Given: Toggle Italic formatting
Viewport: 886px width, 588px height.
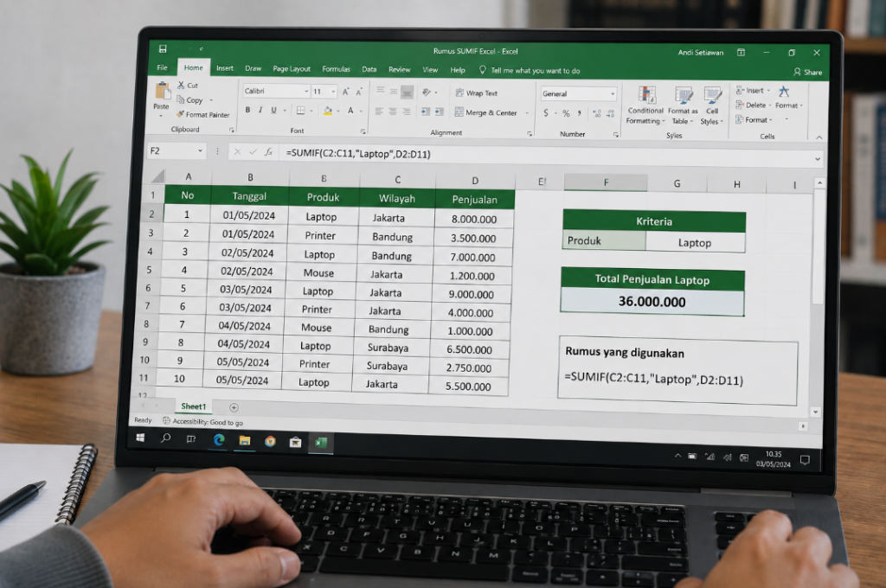Looking at the screenshot, I should click(x=260, y=110).
